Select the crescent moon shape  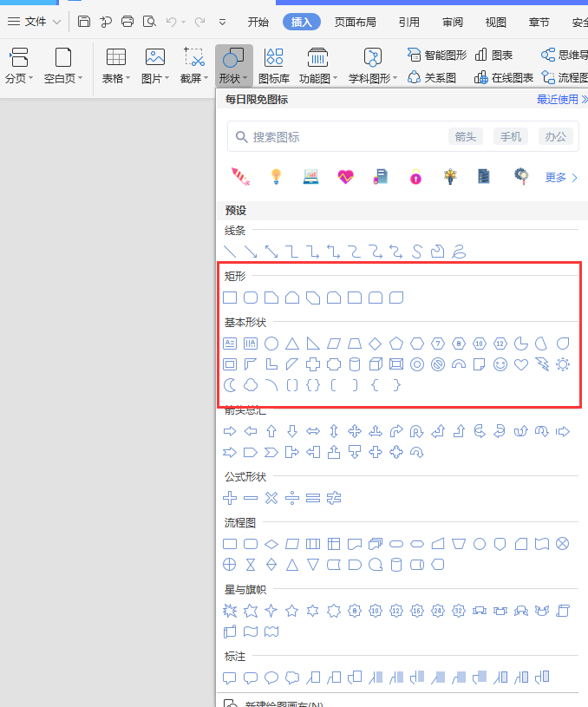point(230,385)
